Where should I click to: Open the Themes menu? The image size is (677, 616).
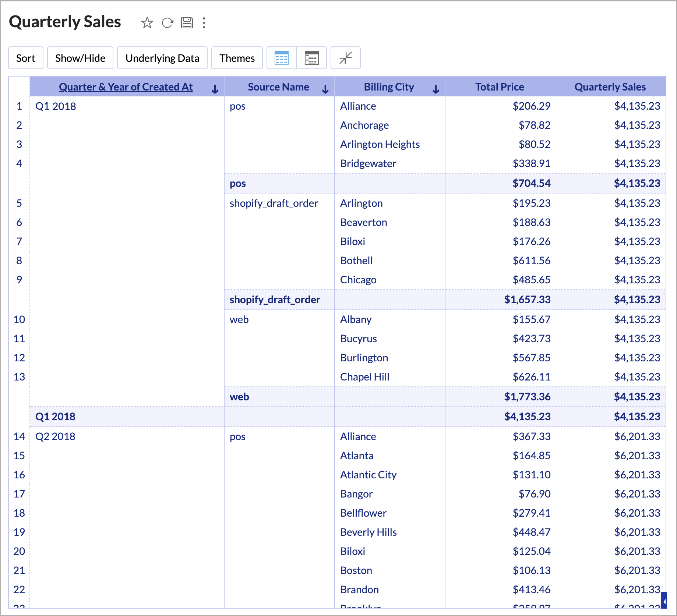(237, 58)
